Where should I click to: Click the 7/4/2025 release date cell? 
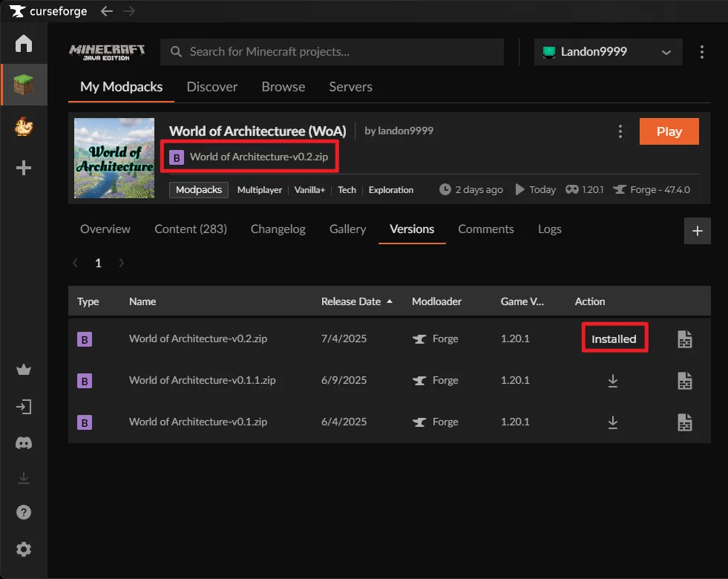click(344, 338)
